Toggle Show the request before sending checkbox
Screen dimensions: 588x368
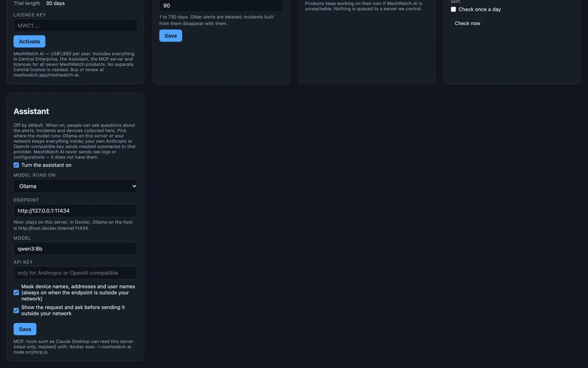click(16, 310)
